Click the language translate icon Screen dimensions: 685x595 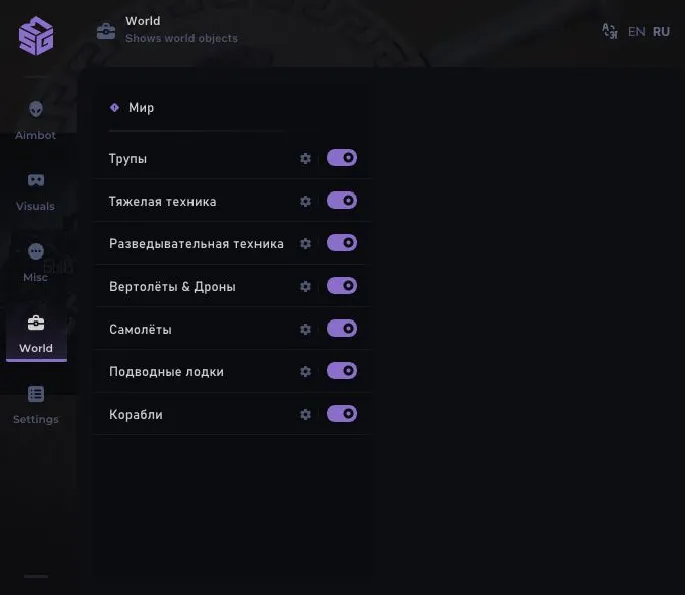pyautogui.click(x=610, y=32)
